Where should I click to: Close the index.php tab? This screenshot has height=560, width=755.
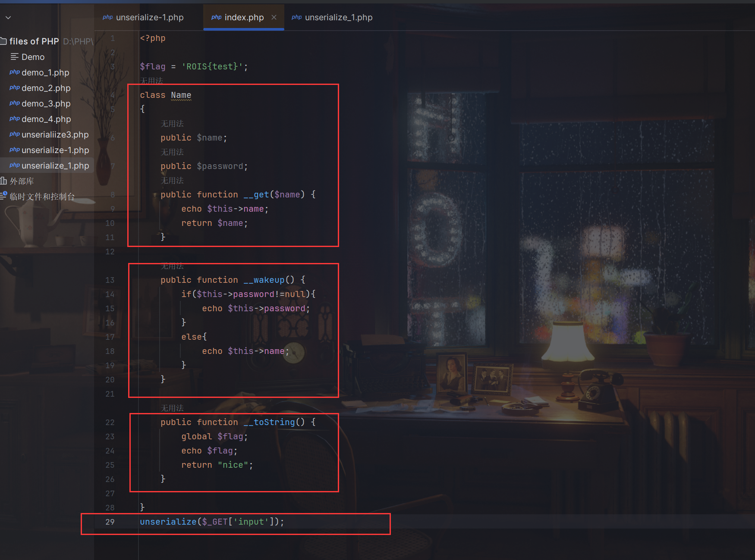[x=274, y=17]
